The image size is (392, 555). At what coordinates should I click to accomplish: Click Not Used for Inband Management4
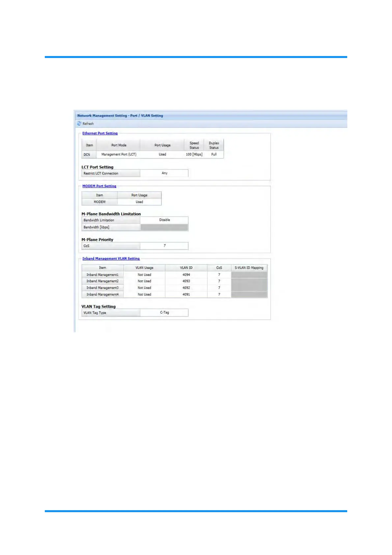click(x=144, y=295)
